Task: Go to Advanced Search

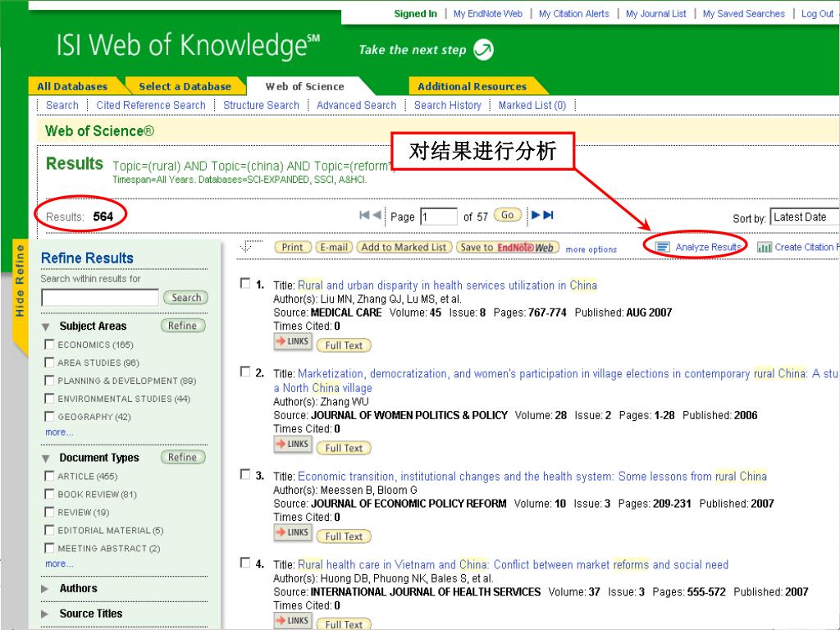Action: point(356,105)
